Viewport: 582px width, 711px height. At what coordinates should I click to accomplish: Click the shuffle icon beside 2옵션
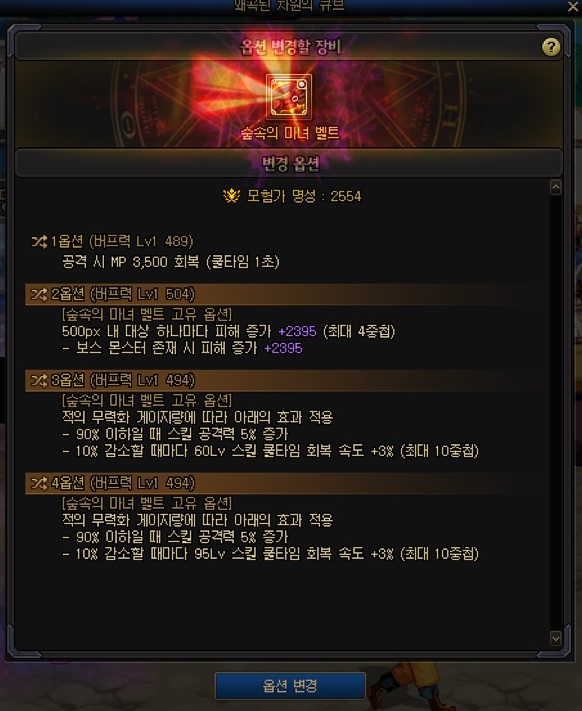click(39, 294)
